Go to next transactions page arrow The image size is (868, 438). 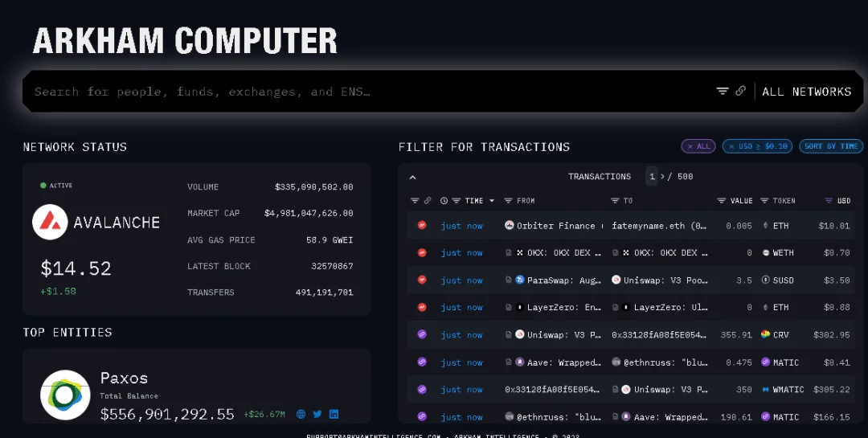[x=662, y=177]
